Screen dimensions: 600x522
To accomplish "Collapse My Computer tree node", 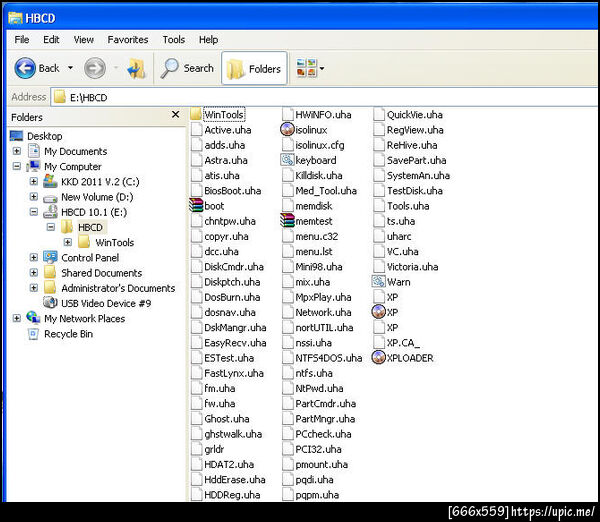I will 16,166.
